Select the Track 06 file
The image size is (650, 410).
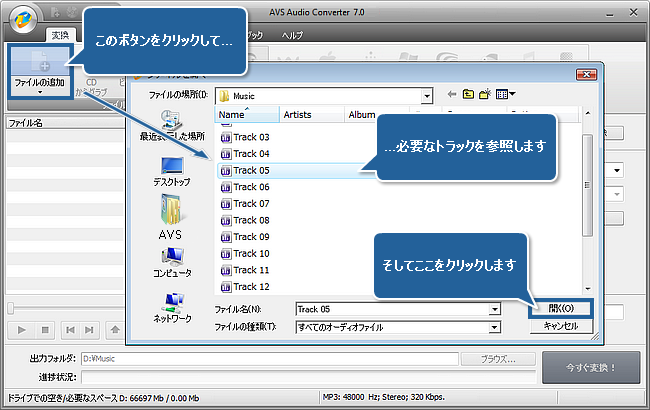245,187
